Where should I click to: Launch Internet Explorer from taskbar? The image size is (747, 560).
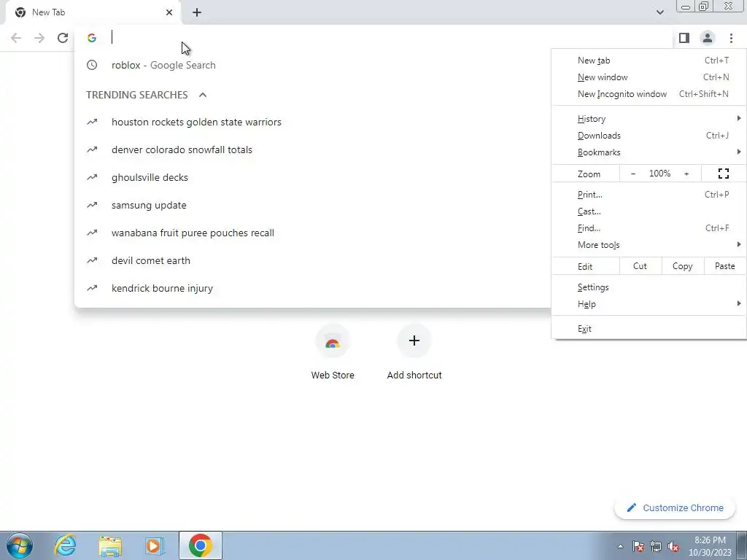pyautogui.click(x=65, y=545)
